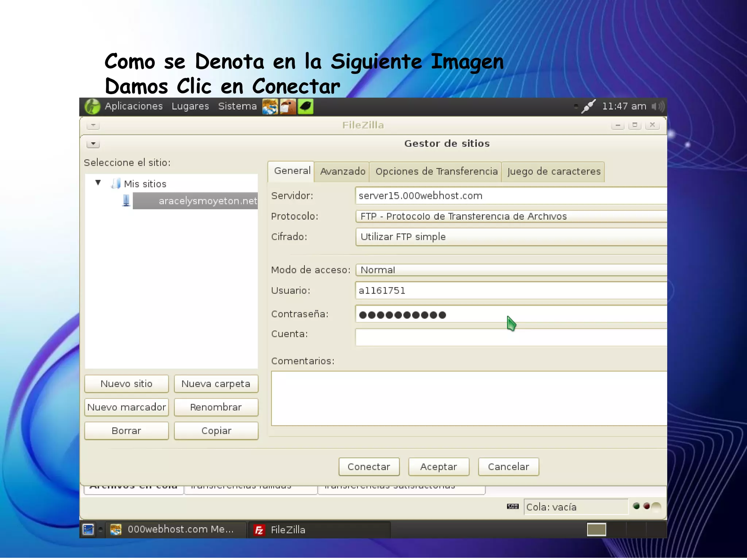This screenshot has height=560, width=747.
Task: Click the Nuevo sitio button
Action: coord(127,384)
